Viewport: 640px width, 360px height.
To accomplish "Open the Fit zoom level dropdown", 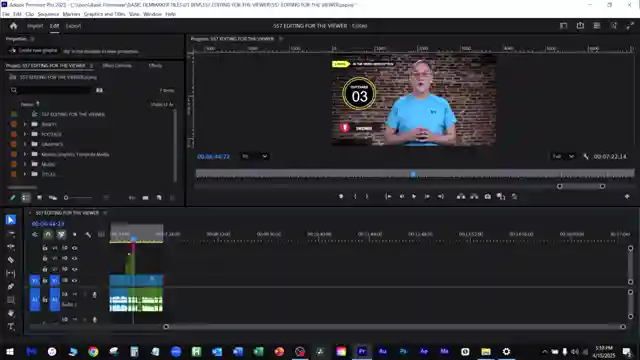I will (254, 156).
